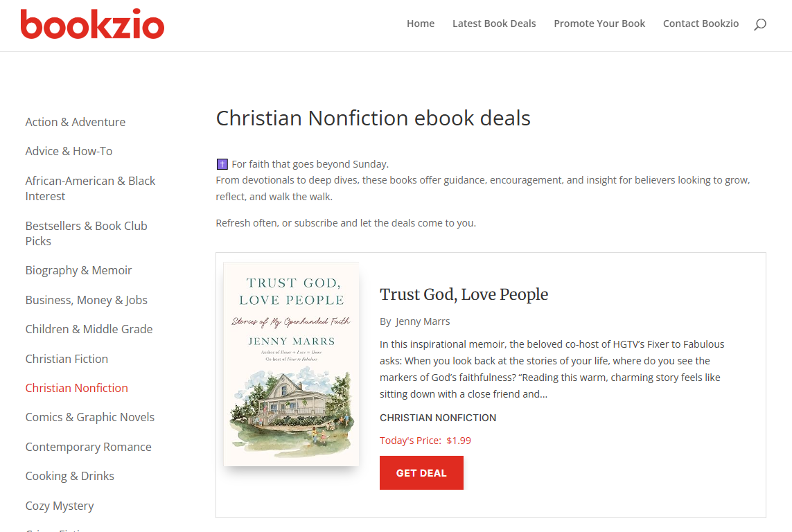Select the Promote Your Book menu item
Viewport: 792px width, 532px height.
[599, 23]
